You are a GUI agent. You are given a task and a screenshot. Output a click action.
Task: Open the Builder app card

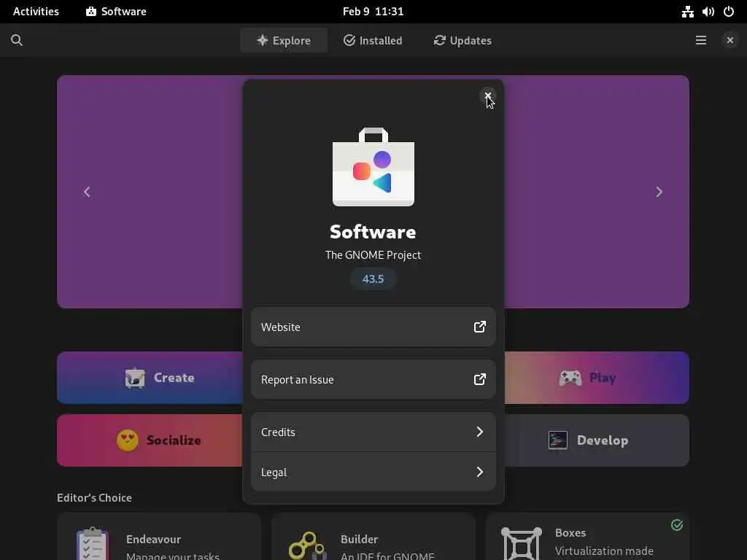click(373, 537)
